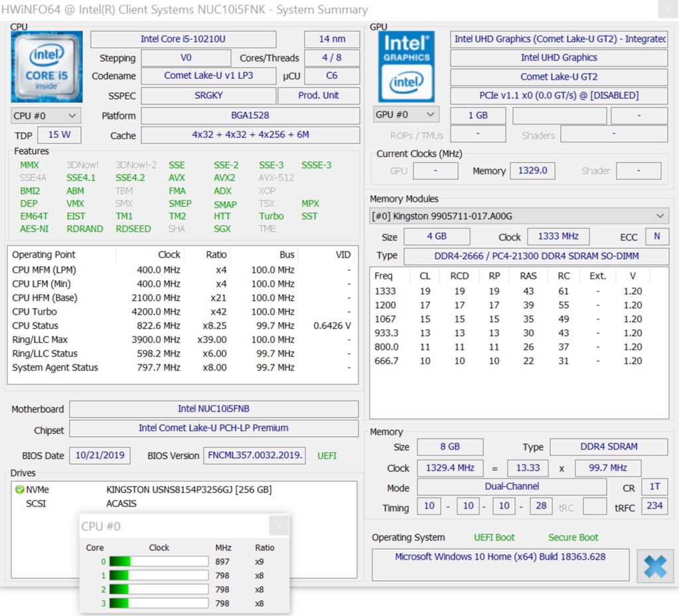Click the GPU memory 1 GB field
This screenshot has height=616, width=679.
(478, 116)
